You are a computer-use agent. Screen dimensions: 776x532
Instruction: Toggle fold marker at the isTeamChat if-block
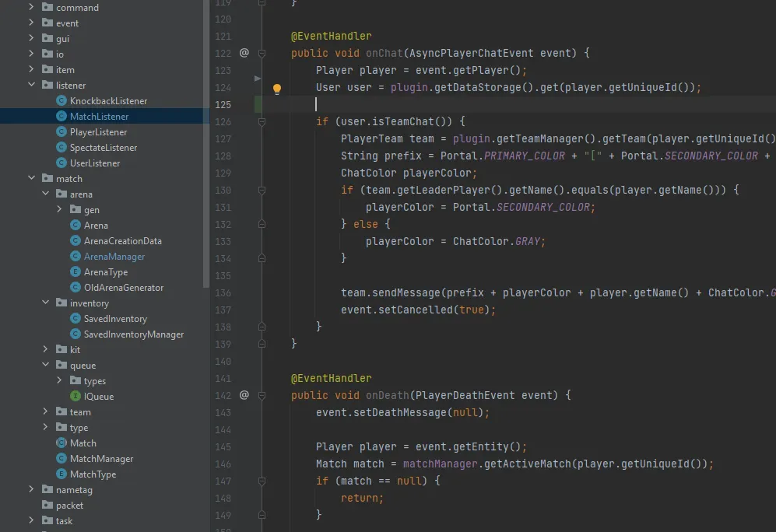click(x=262, y=122)
